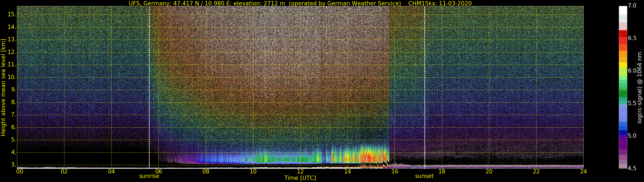
Task: Click the 12 tick on the time axis
Action: pyautogui.click(x=300, y=172)
